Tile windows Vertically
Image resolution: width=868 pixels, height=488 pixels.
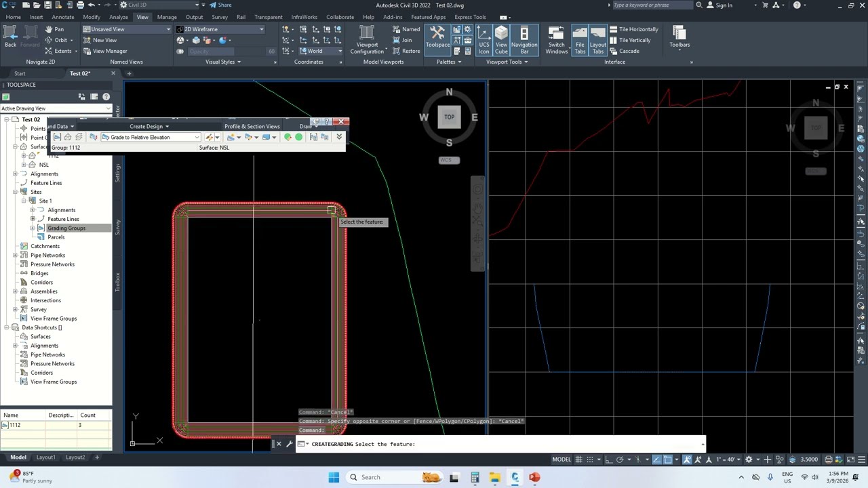tap(629, 40)
